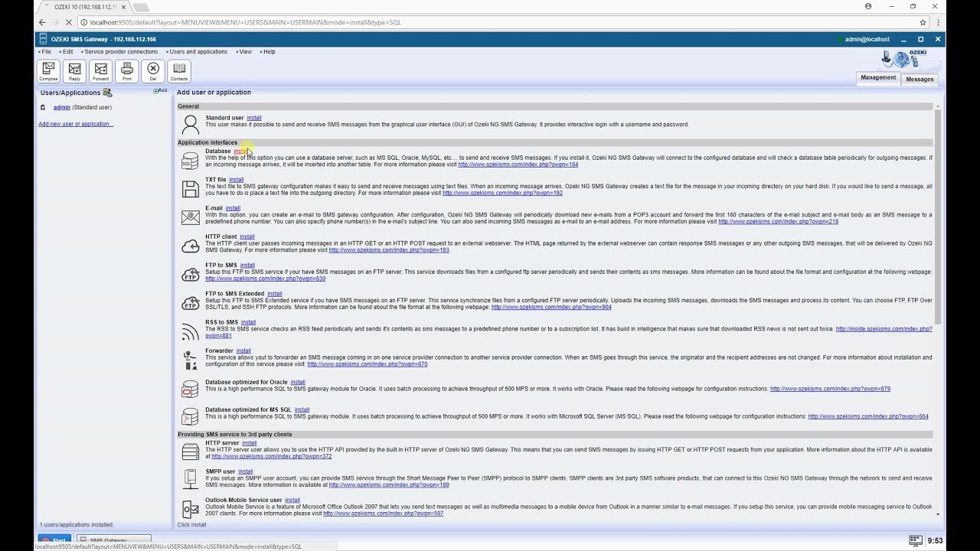
Task: Open ozekisms link ending owpn=879
Action: [830, 389]
